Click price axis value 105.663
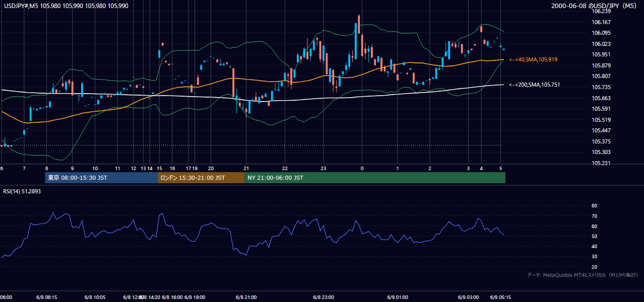Image resolution: width=644 pixels, height=302 pixels. 601,98
